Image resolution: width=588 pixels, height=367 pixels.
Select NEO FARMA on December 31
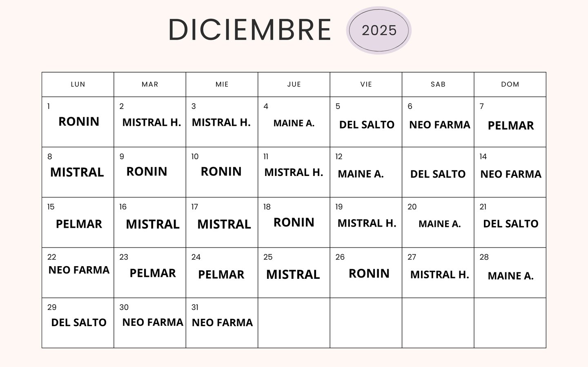coord(222,323)
